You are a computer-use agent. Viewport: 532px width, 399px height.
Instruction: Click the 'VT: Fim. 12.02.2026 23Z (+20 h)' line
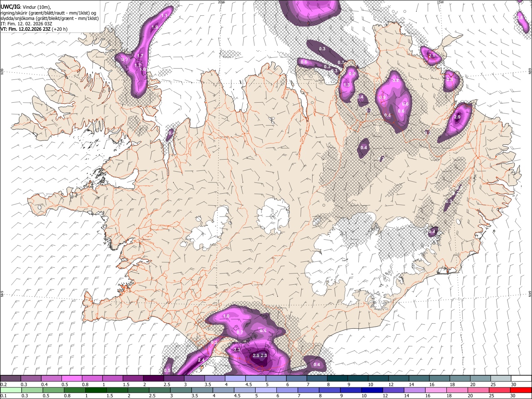pyautogui.click(x=34, y=29)
